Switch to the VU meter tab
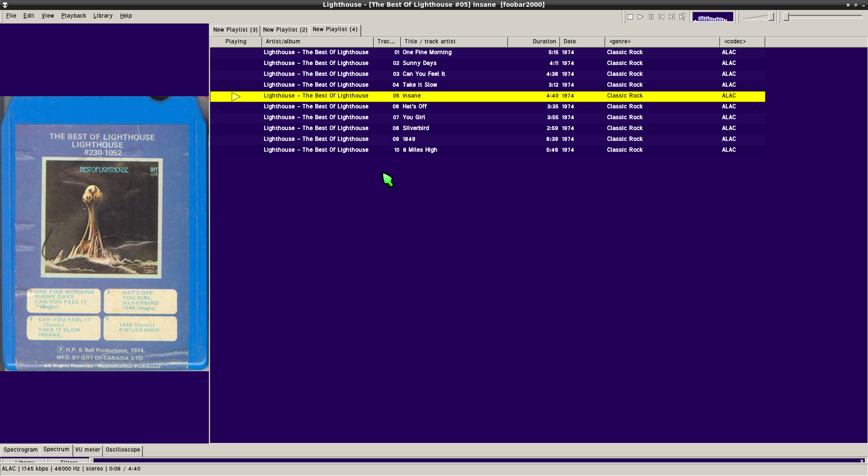 (88, 450)
